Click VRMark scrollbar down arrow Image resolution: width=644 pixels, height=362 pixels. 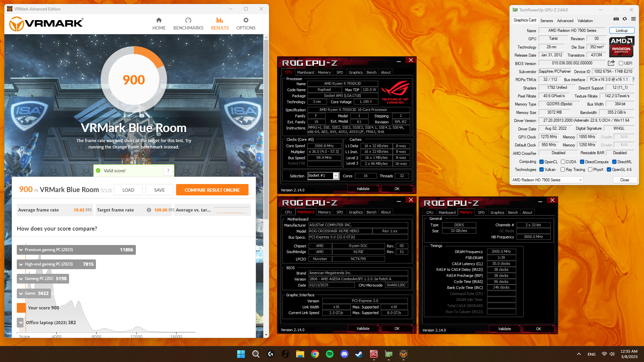coord(266,335)
